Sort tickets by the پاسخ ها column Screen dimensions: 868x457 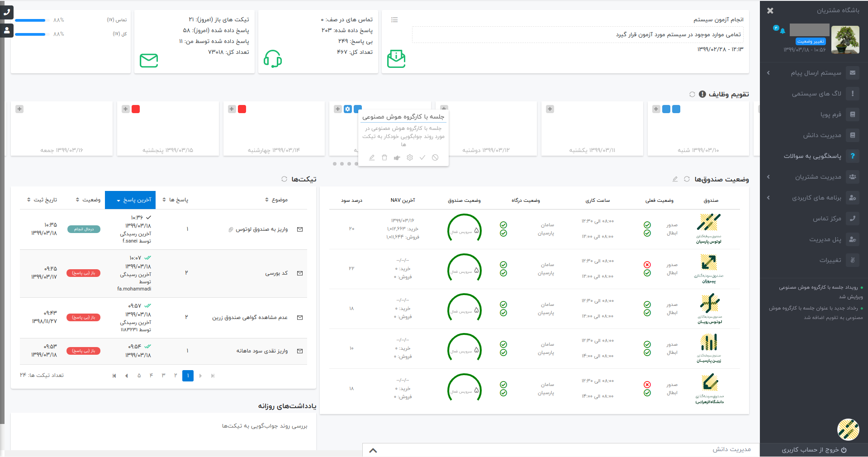(x=175, y=200)
